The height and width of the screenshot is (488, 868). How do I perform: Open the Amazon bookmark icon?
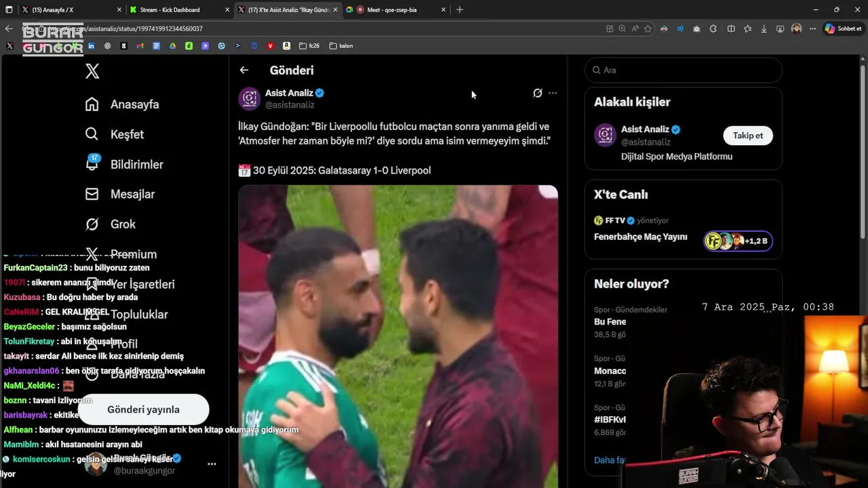287,45
